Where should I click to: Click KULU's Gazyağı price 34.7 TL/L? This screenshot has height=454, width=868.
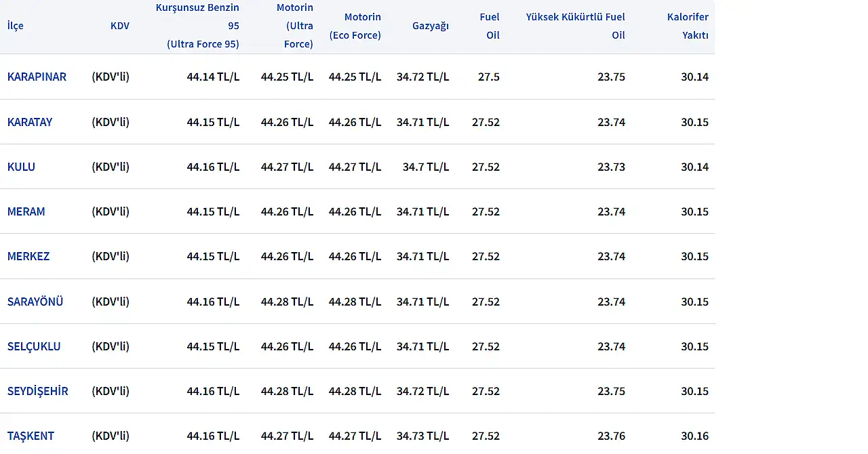426,167
